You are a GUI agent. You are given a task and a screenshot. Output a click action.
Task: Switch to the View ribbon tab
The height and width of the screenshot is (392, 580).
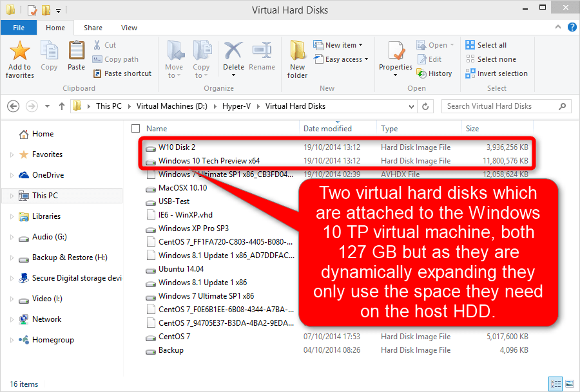pyautogui.click(x=129, y=28)
